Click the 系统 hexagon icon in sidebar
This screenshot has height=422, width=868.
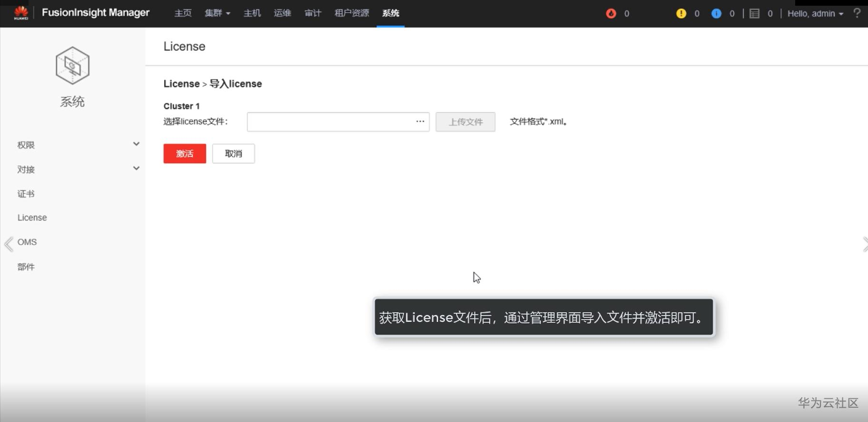[x=72, y=65]
